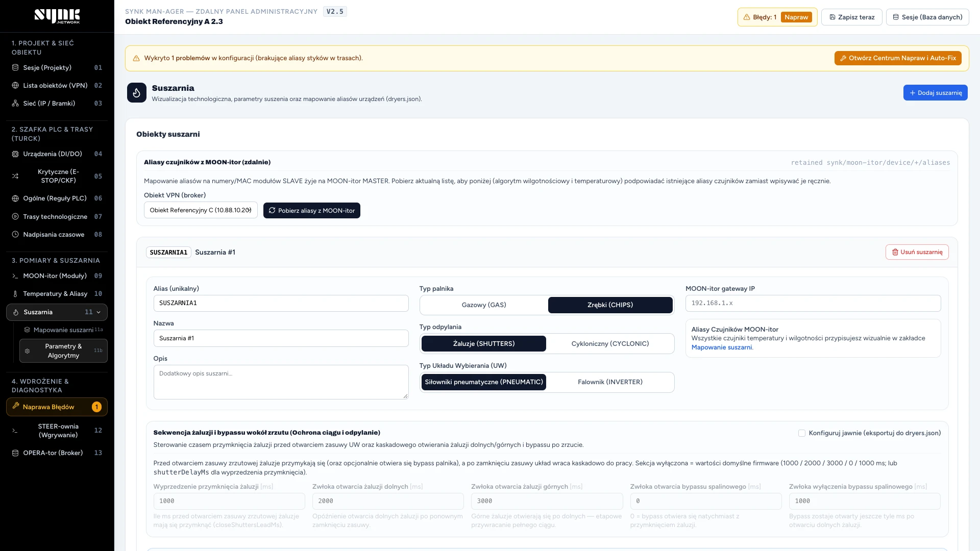Click the chip icon beside Urządzenia (DI/DO)

point(15,154)
